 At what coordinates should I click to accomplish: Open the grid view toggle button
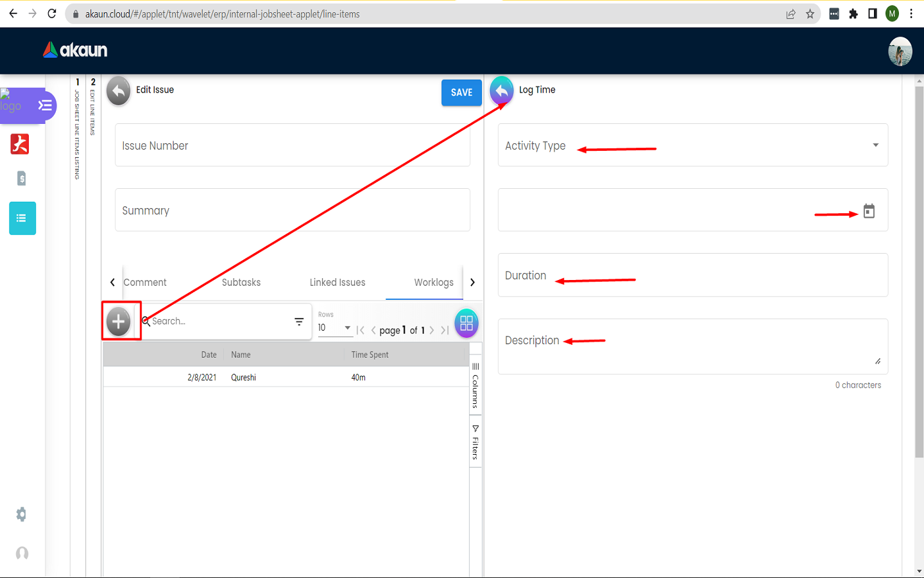[x=466, y=323]
